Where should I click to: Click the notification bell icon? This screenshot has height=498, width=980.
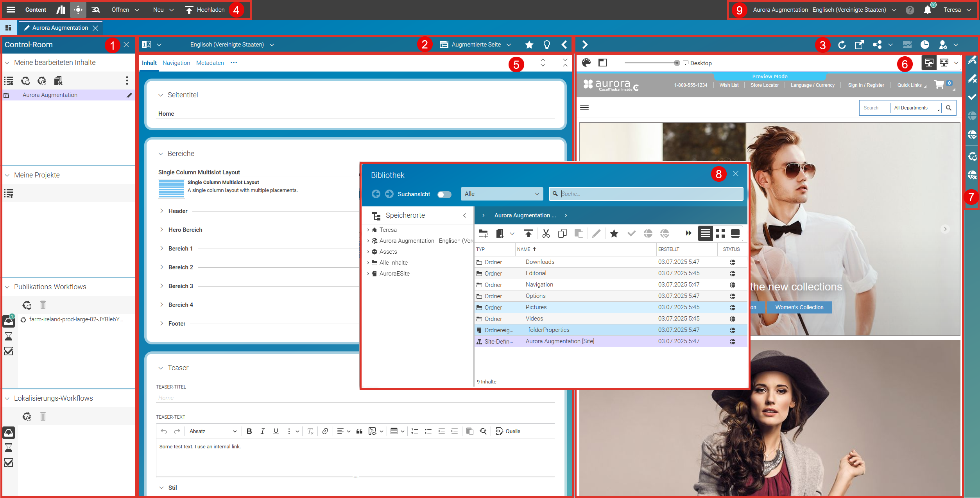pyautogui.click(x=927, y=10)
